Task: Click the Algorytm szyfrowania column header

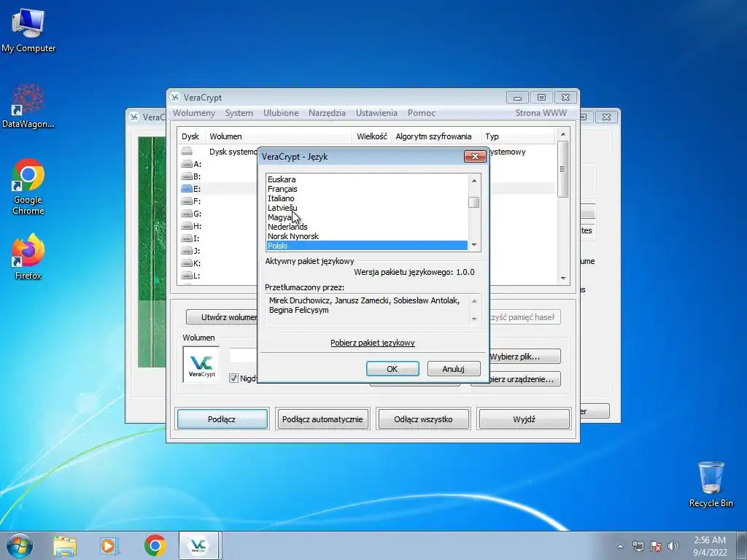Action: 436,136
